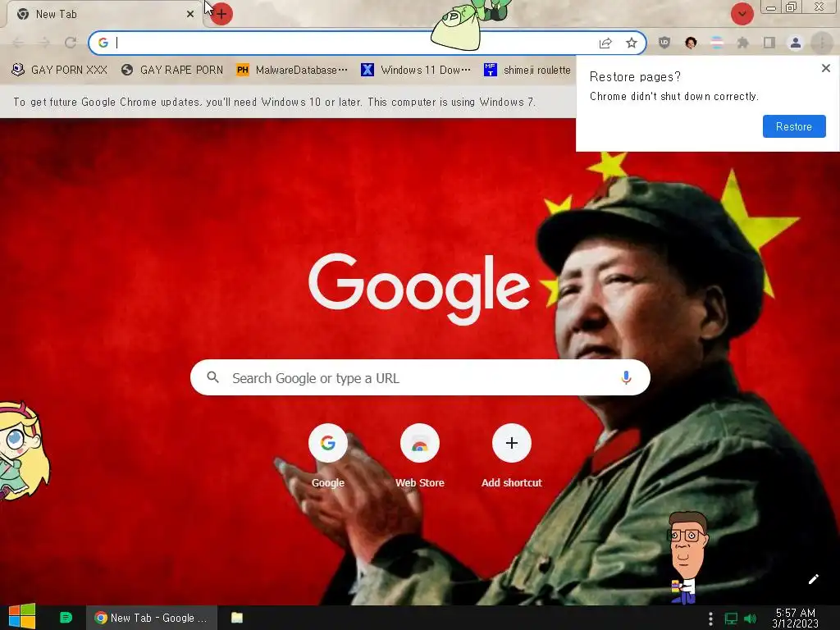Open the striped flag extension icon
840x630 pixels.
(717, 43)
